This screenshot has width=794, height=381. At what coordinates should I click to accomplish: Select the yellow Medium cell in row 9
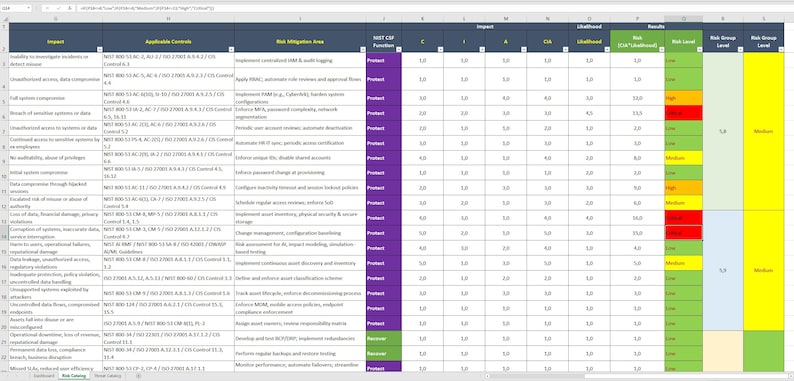pos(684,158)
